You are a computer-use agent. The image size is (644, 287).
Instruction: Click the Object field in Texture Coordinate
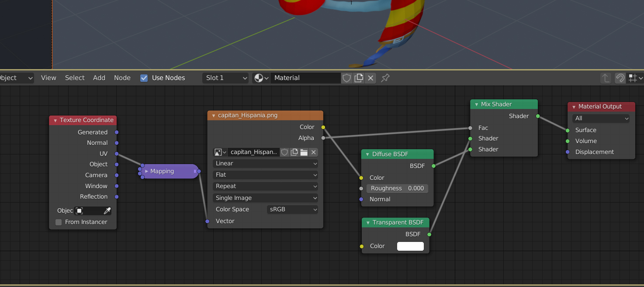pos(89,211)
